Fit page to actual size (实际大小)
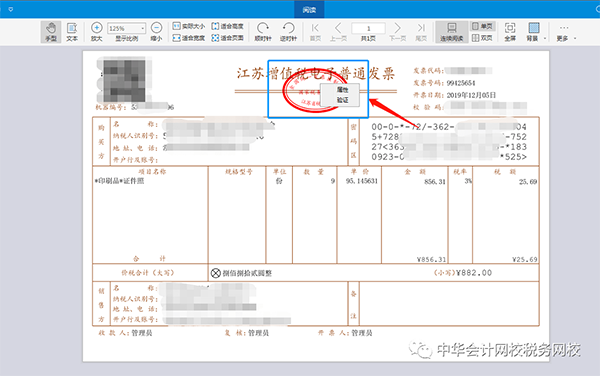 [188, 26]
